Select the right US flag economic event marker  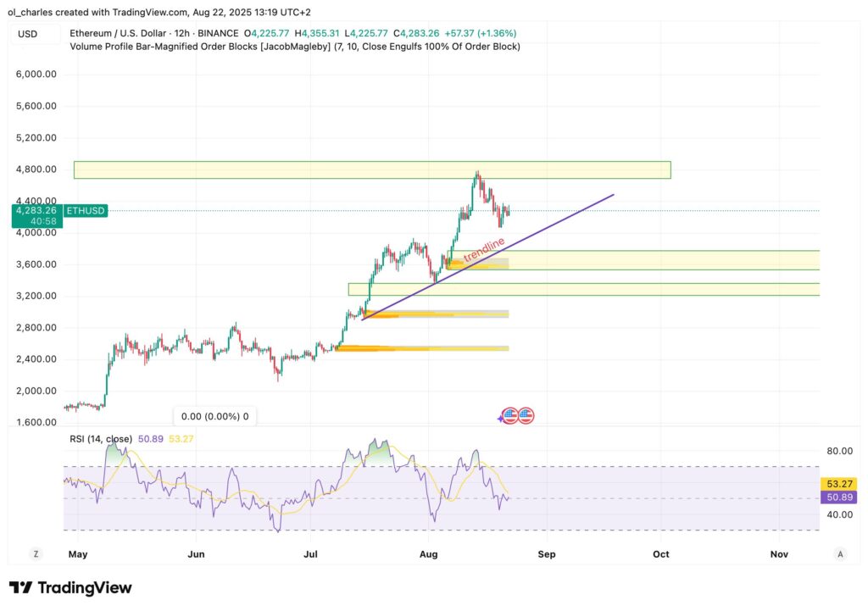tap(527, 415)
